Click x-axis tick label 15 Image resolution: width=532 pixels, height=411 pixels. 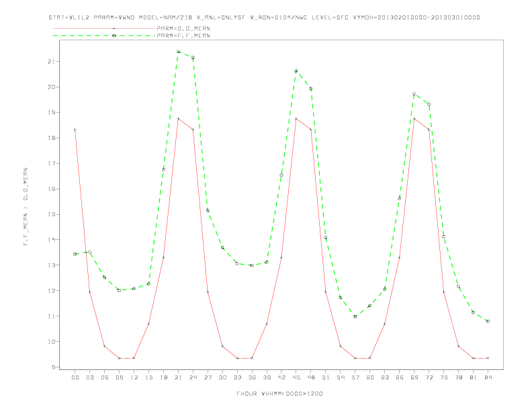pos(148,377)
